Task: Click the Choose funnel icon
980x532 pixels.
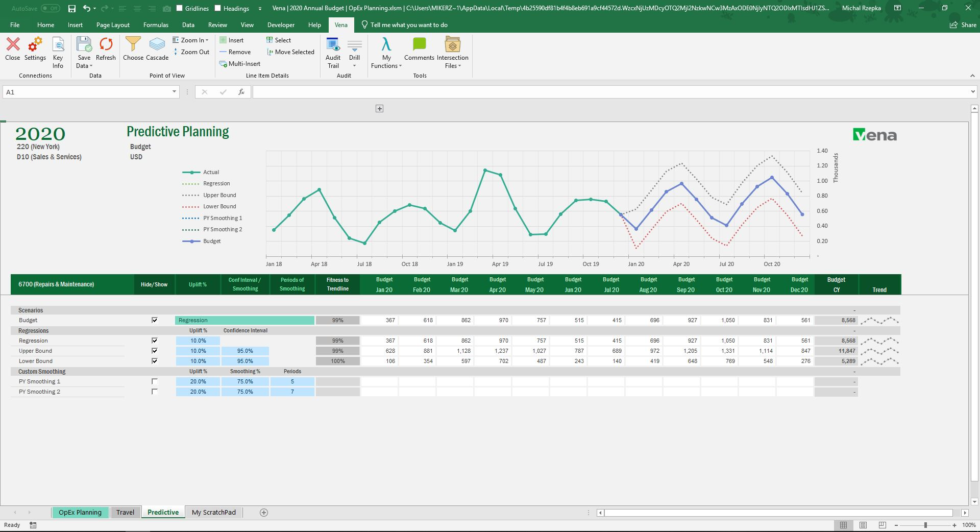Action: coord(133,44)
